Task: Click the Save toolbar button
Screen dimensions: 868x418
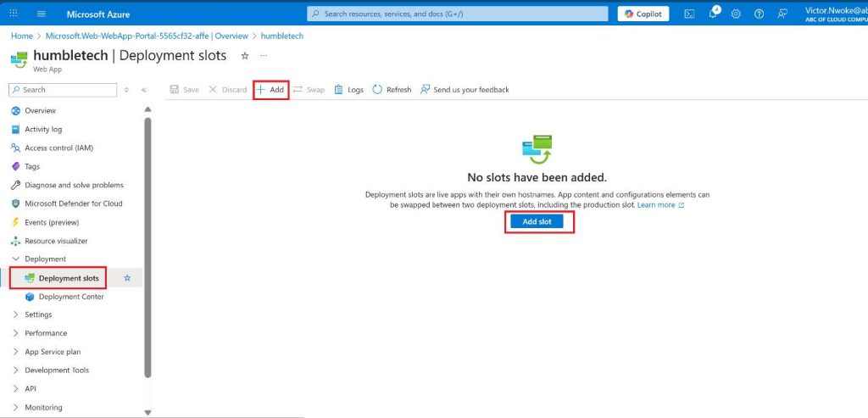Action: click(x=184, y=90)
